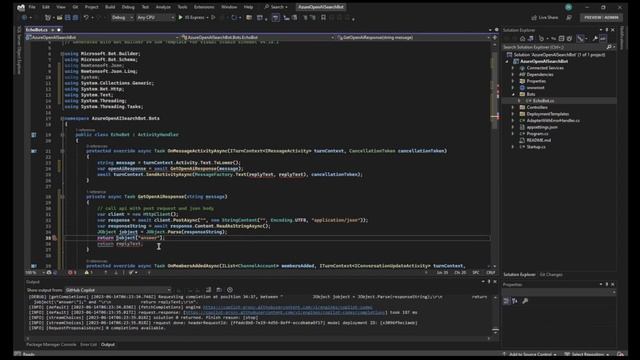Expand the Dependencies node
Image resolution: width=640 pixels, height=360 pixels.
click(x=513, y=74)
